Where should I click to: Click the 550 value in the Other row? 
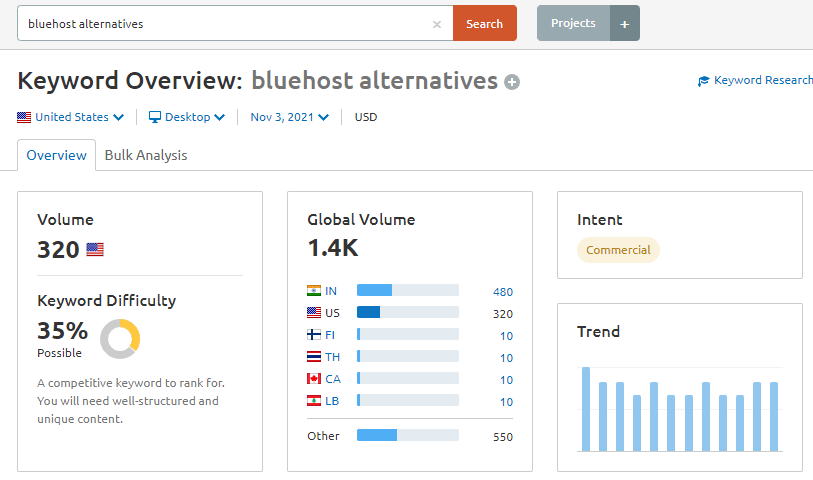click(503, 437)
